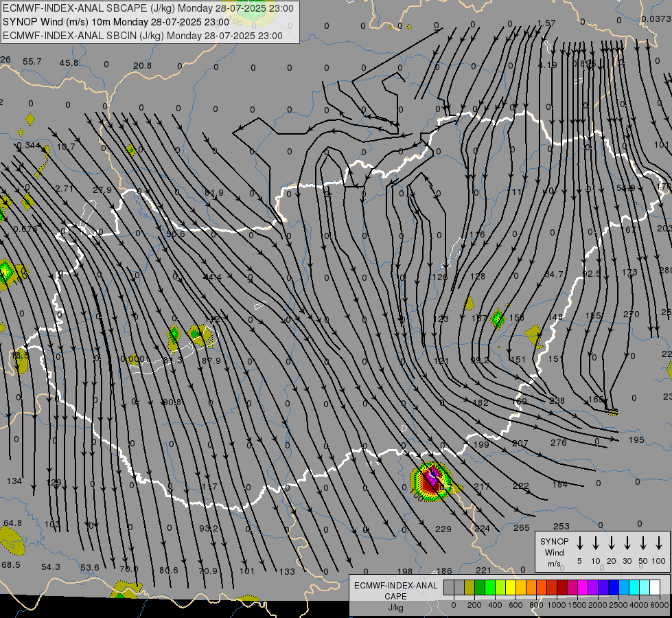Pick the dark blue CAPE legend swatch

point(613,588)
